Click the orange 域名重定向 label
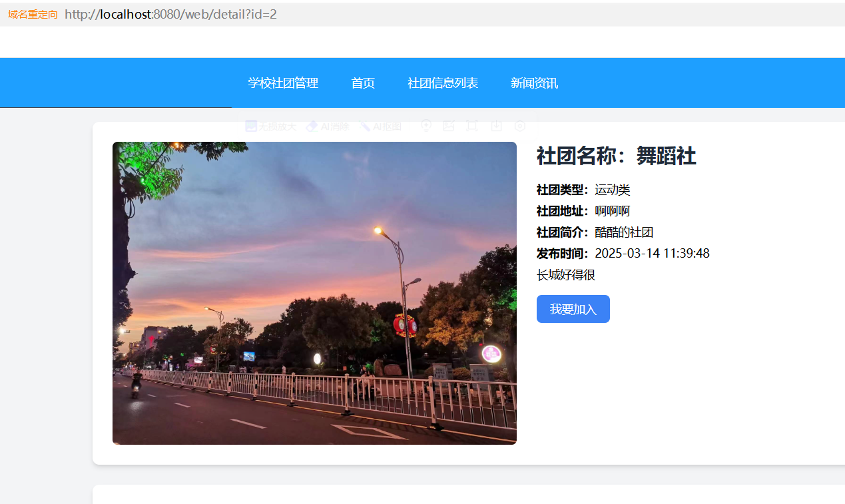 coord(33,15)
